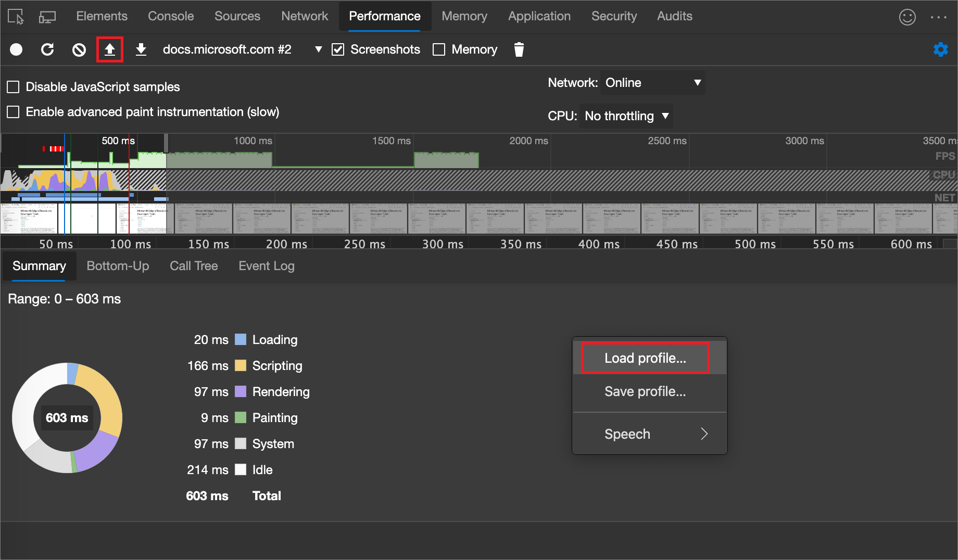This screenshot has width=958, height=560.
Task: Start a new performance recording
Action: point(16,49)
